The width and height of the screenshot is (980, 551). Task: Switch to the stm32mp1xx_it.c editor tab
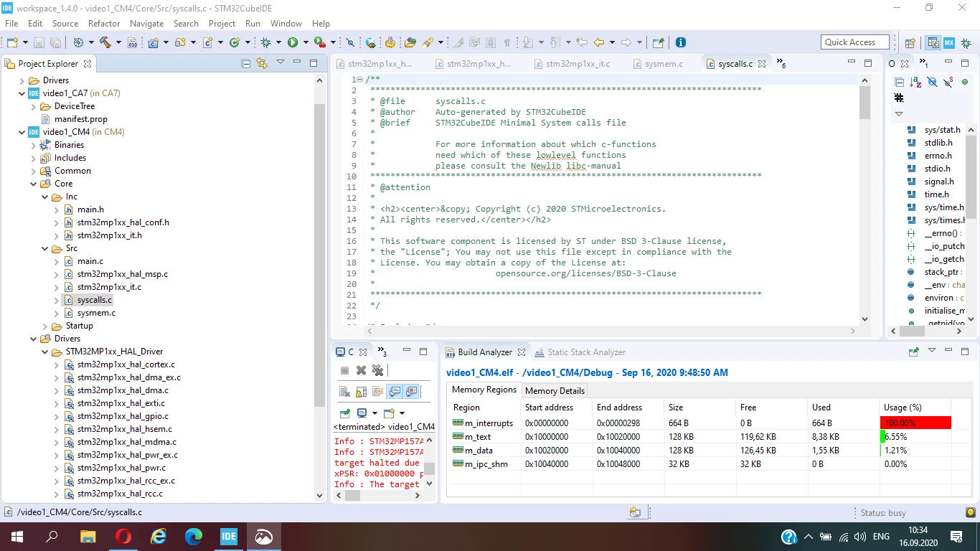(578, 64)
